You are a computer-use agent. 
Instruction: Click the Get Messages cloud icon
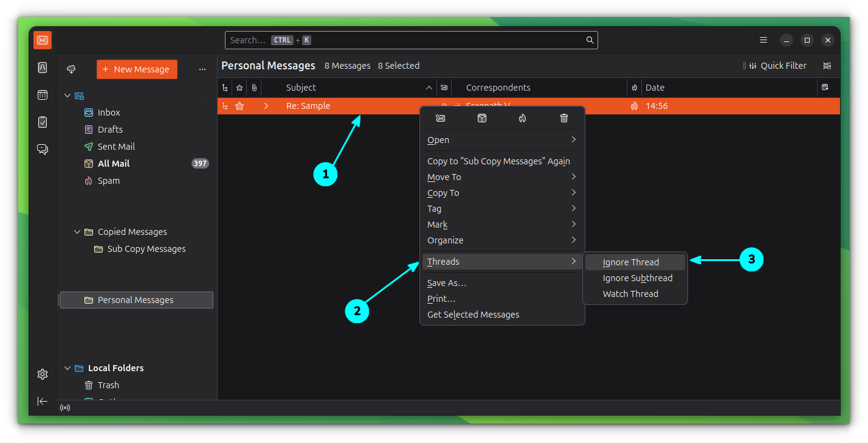point(71,69)
